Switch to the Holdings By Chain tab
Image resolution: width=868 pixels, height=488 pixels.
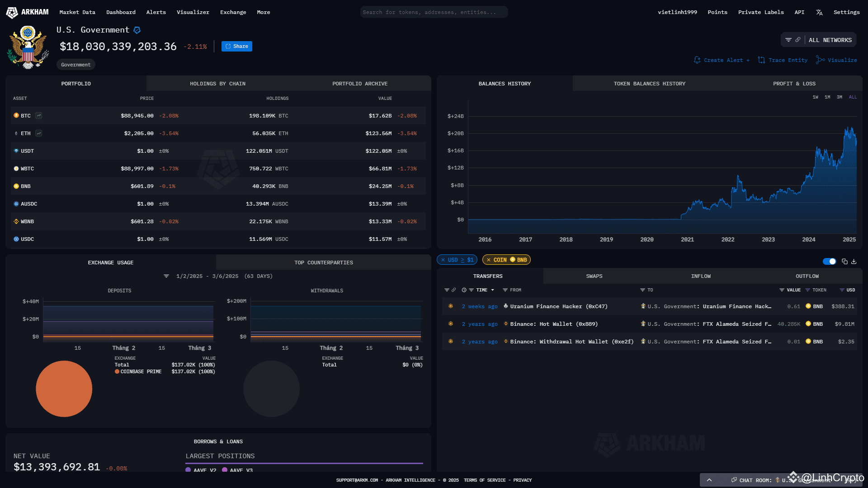tap(217, 84)
